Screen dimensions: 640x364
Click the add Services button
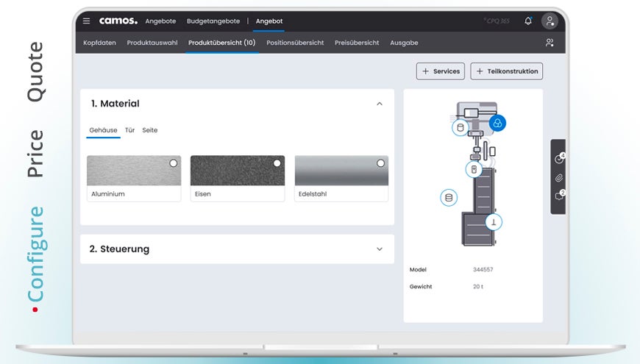pyautogui.click(x=440, y=71)
